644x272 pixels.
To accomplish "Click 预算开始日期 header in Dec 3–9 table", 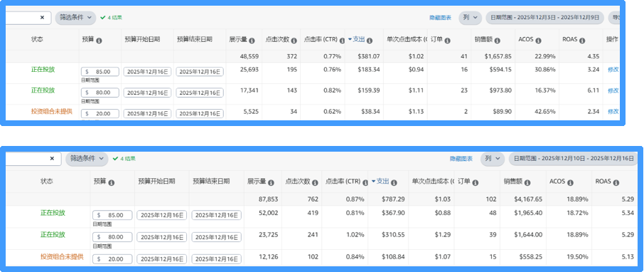I will [x=142, y=39].
